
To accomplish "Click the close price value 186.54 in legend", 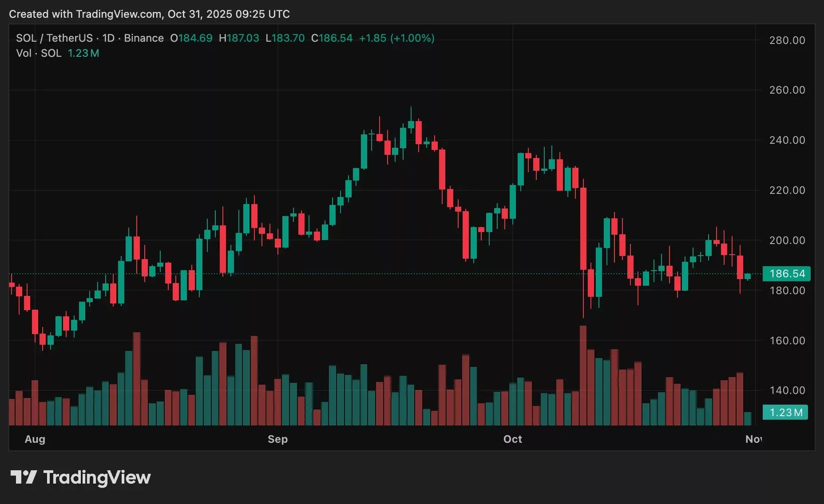I will click(x=335, y=38).
